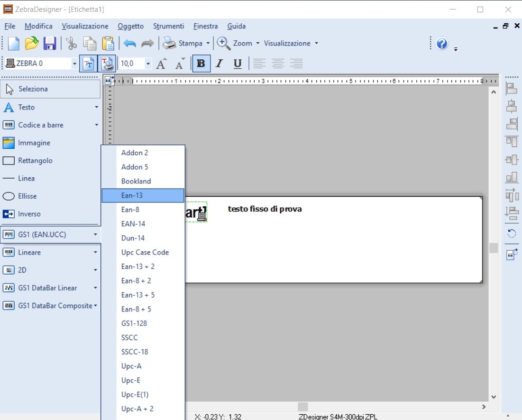The image size is (522, 420).
Task: Undo the last action
Action: (129, 44)
